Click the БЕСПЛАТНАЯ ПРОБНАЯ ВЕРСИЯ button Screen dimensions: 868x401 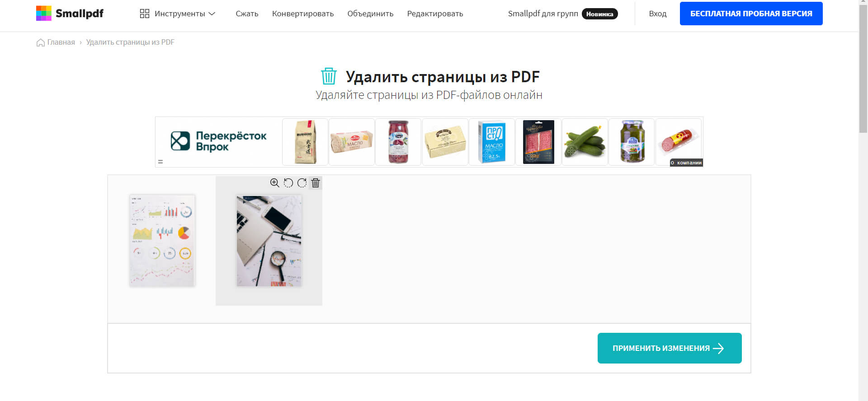point(751,14)
